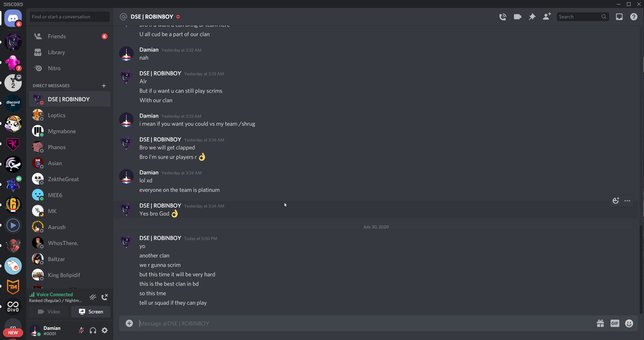Click the Screen share button
The height and width of the screenshot is (340, 644).
click(91, 311)
